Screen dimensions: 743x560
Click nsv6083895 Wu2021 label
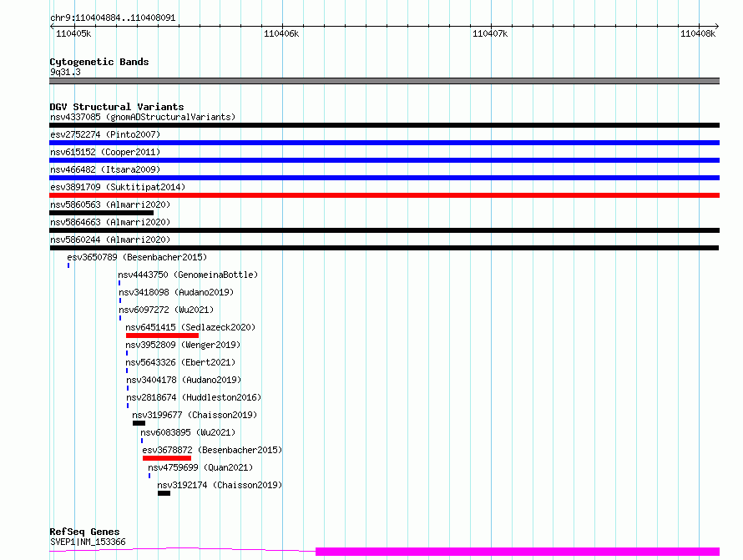coord(188,432)
